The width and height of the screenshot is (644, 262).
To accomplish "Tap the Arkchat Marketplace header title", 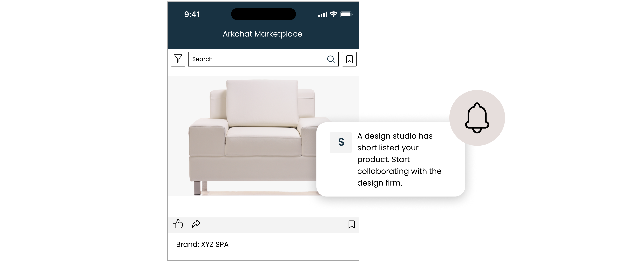I will pyautogui.click(x=262, y=34).
